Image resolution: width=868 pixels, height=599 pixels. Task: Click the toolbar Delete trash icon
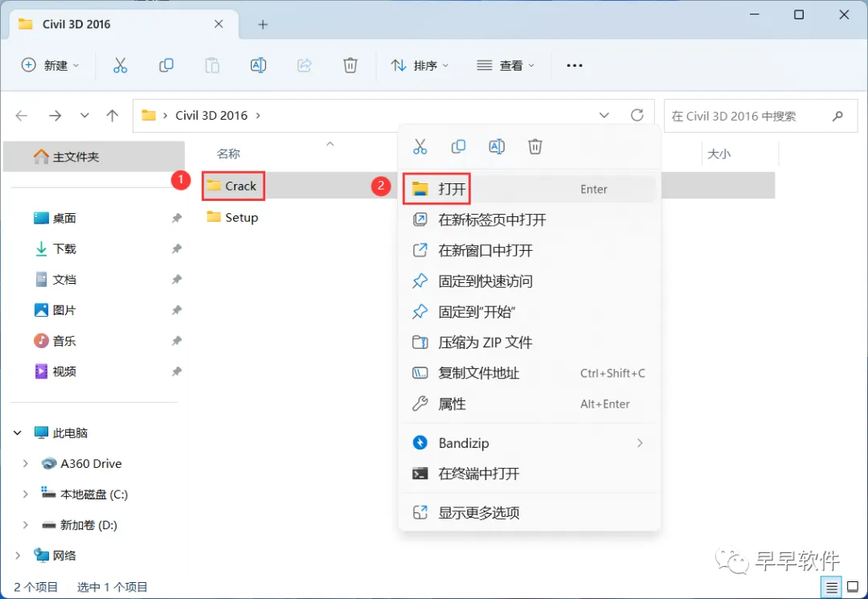(x=350, y=65)
